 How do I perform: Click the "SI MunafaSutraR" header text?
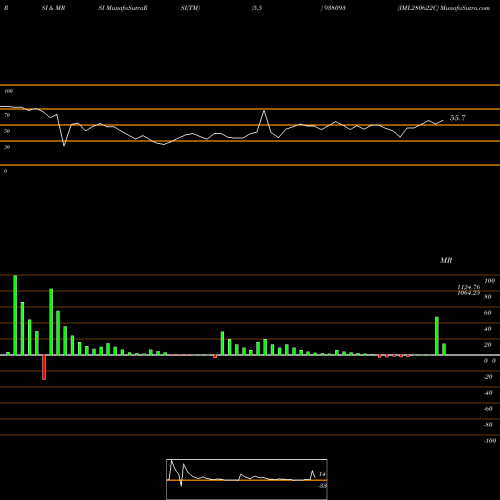click(x=123, y=8)
